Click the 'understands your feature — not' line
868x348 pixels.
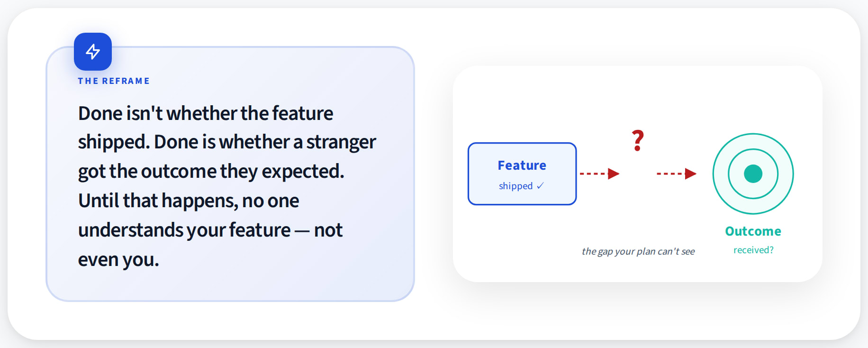click(x=210, y=230)
